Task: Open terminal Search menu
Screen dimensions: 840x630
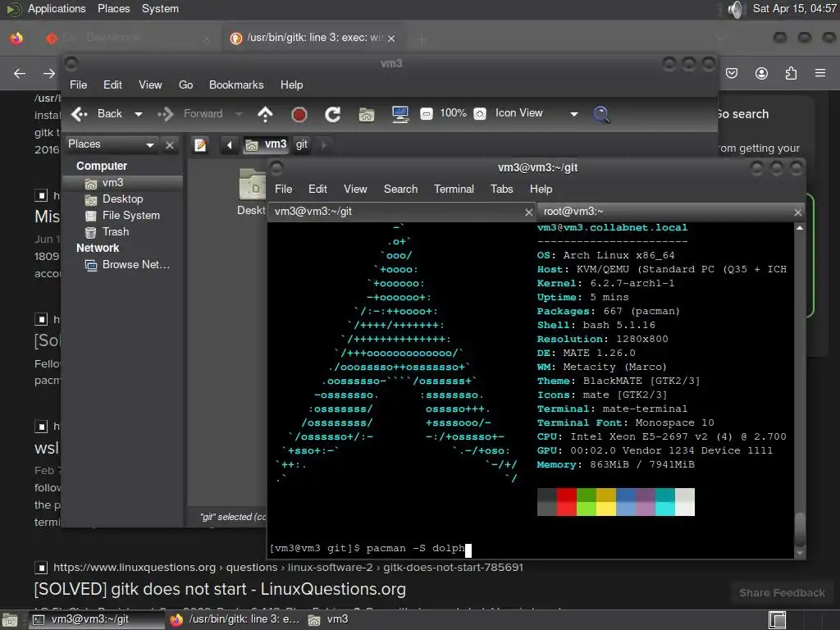Action: pos(400,189)
